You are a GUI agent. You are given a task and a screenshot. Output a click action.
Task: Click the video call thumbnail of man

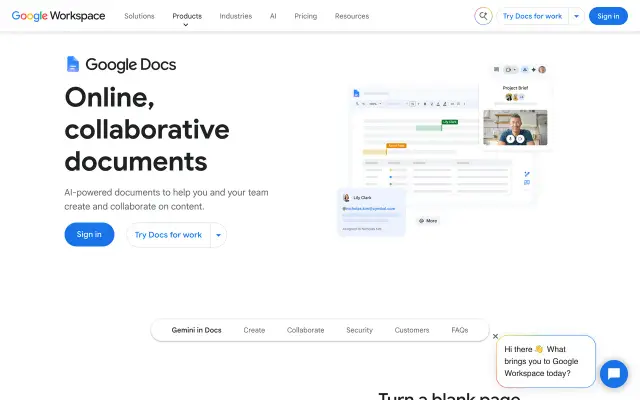click(515, 127)
